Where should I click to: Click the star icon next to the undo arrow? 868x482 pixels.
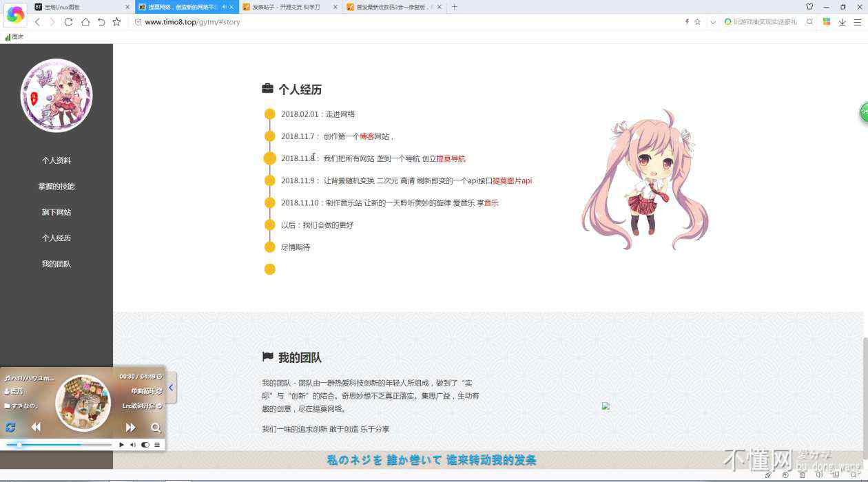(x=117, y=22)
